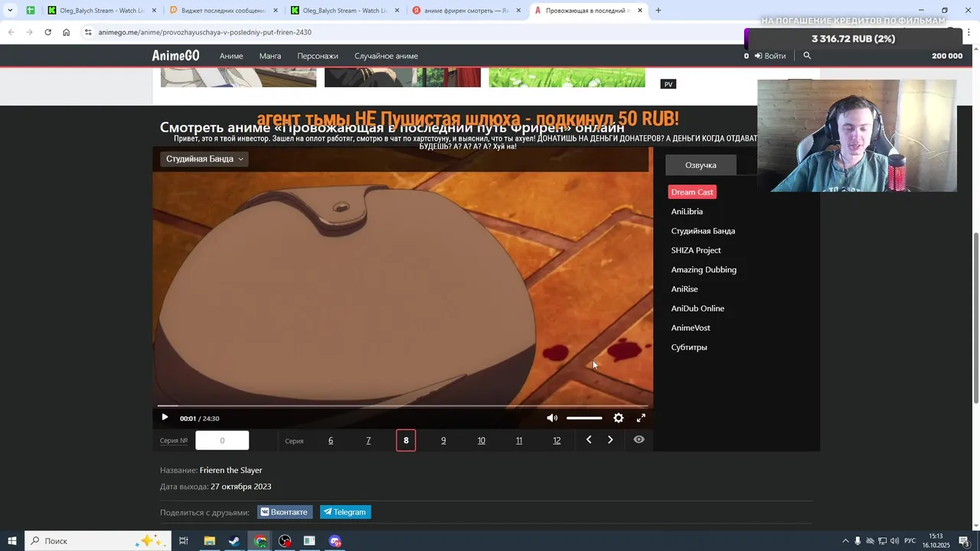Switch to Виджет последних сообщений tab

pyautogui.click(x=223, y=11)
